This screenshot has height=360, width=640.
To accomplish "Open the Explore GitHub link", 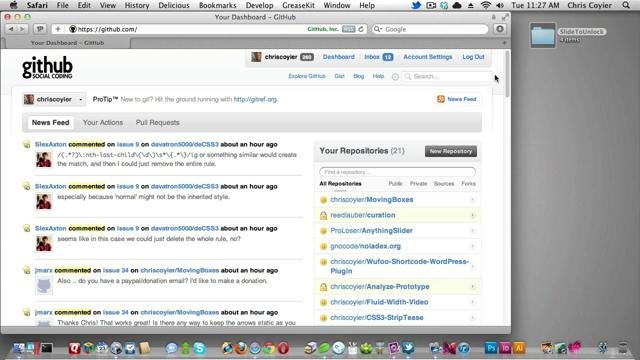I will tap(307, 76).
